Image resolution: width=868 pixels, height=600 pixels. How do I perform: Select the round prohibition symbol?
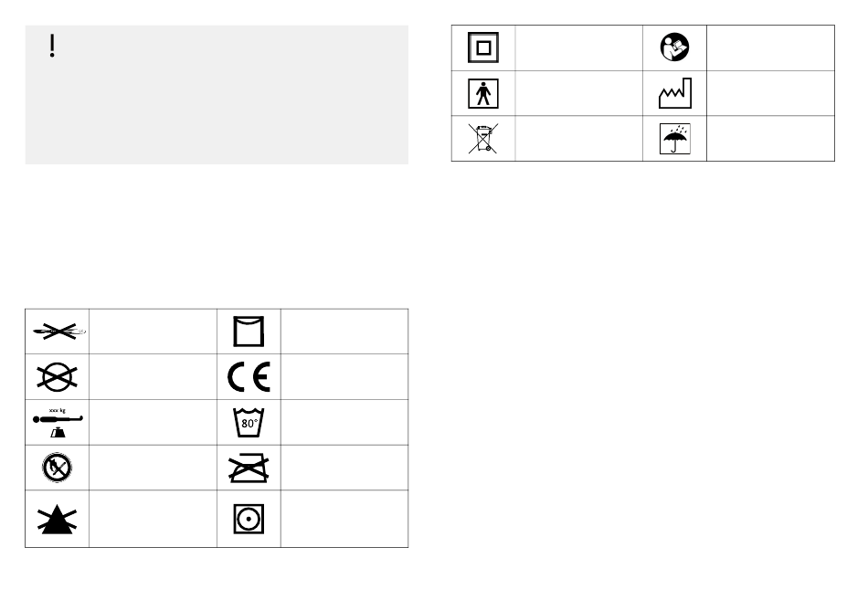[57, 468]
